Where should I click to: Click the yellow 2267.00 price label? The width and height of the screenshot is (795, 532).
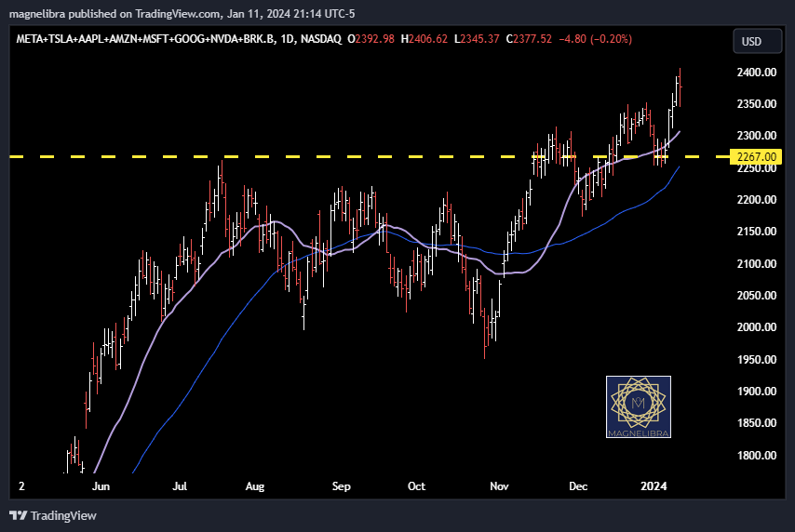756,157
